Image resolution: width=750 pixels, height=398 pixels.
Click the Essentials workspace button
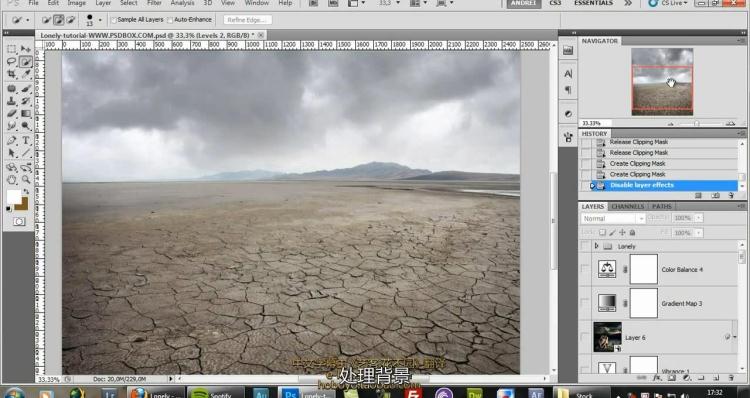point(594,3)
